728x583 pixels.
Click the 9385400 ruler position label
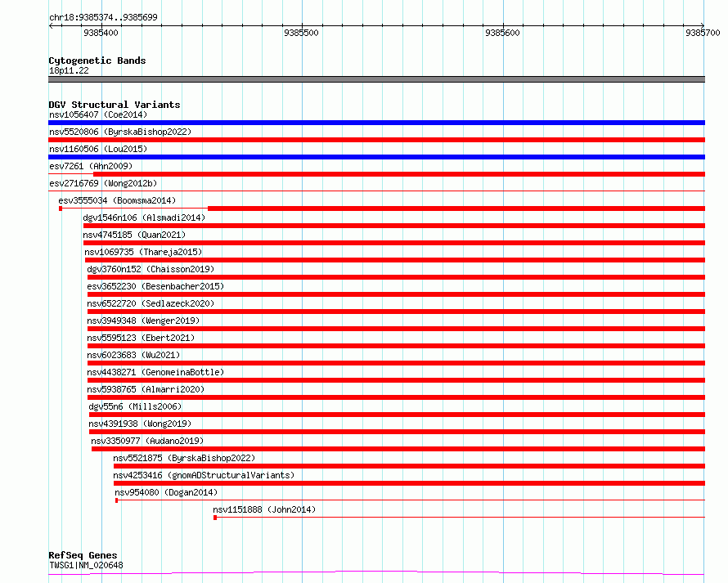click(101, 33)
